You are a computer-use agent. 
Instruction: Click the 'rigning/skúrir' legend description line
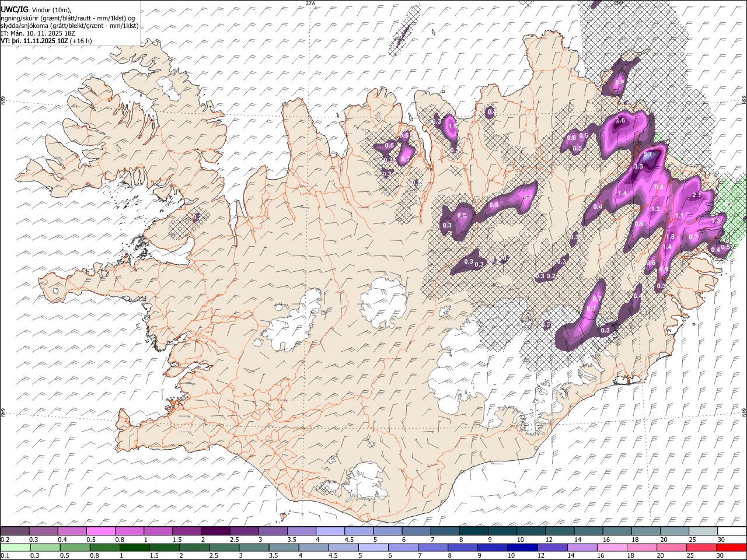tap(68, 18)
